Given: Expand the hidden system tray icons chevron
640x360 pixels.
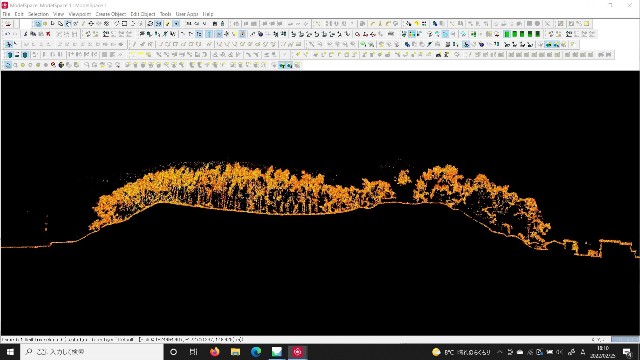Looking at the screenshot, I should (500, 352).
